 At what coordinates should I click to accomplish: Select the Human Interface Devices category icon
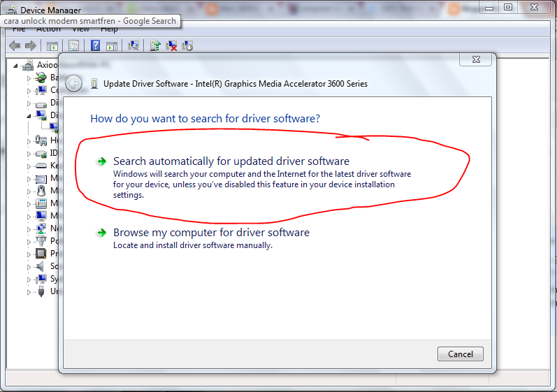pyautogui.click(x=41, y=140)
